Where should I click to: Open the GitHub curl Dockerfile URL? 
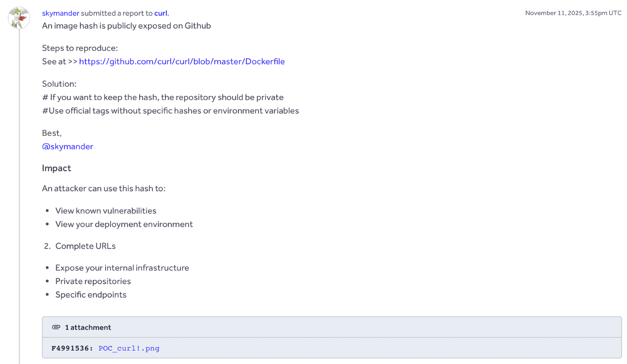coord(182,61)
